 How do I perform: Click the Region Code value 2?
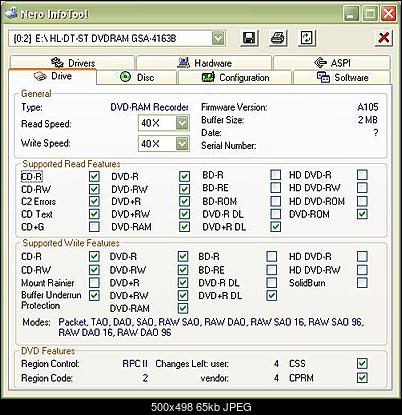[145, 378]
